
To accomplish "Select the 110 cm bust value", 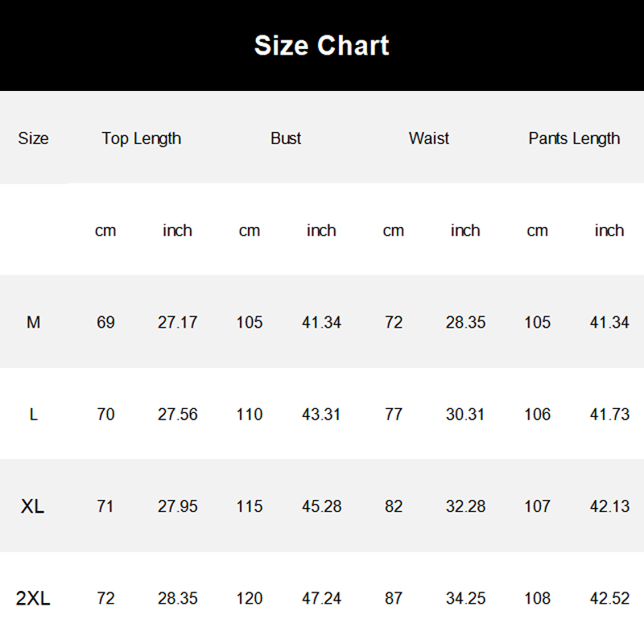I will [250, 415].
